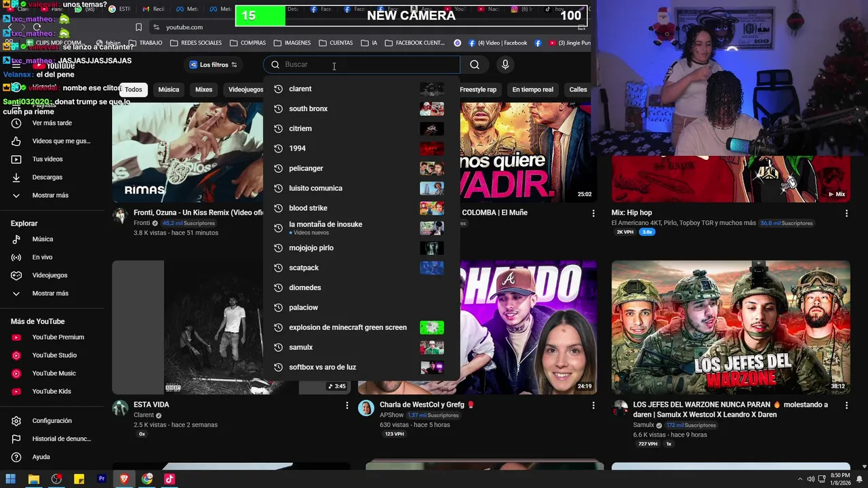Choose '1994' search suggestion
Image resolution: width=868 pixels, height=488 pixels.
(361, 148)
